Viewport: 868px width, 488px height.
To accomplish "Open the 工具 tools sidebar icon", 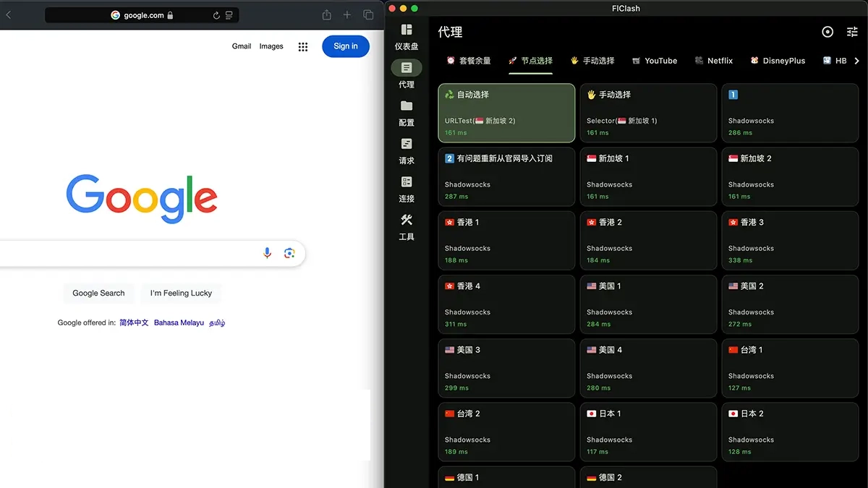I will pyautogui.click(x=407, y=221).
